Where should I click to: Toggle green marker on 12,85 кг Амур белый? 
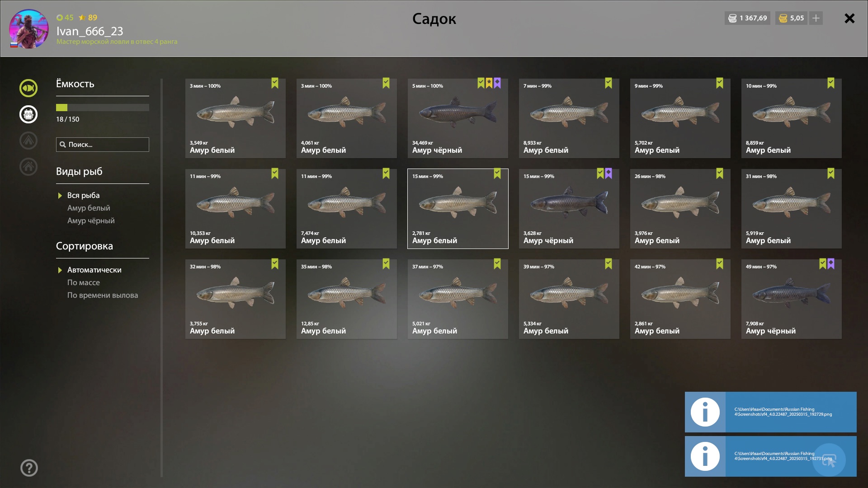pos(386,264)
